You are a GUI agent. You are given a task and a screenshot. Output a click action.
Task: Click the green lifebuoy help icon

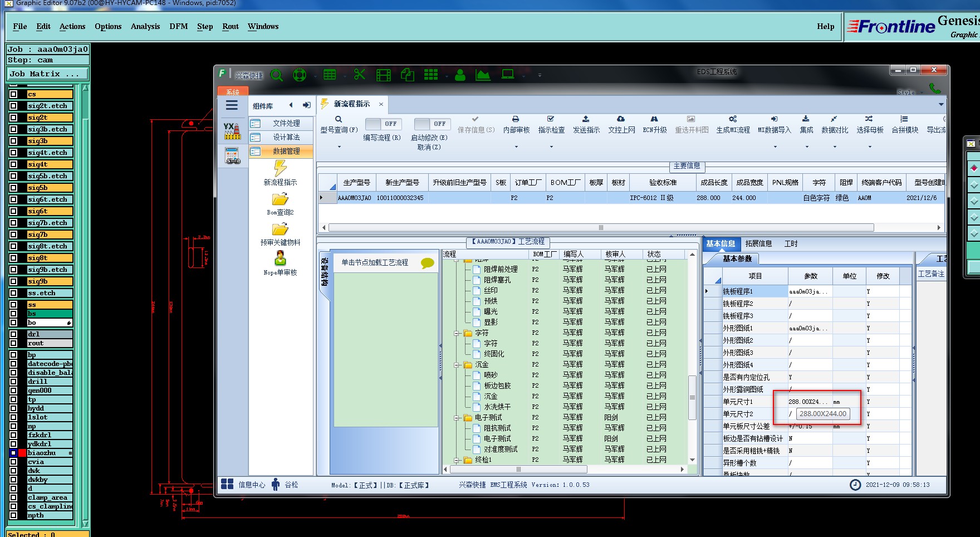(300, 75)
